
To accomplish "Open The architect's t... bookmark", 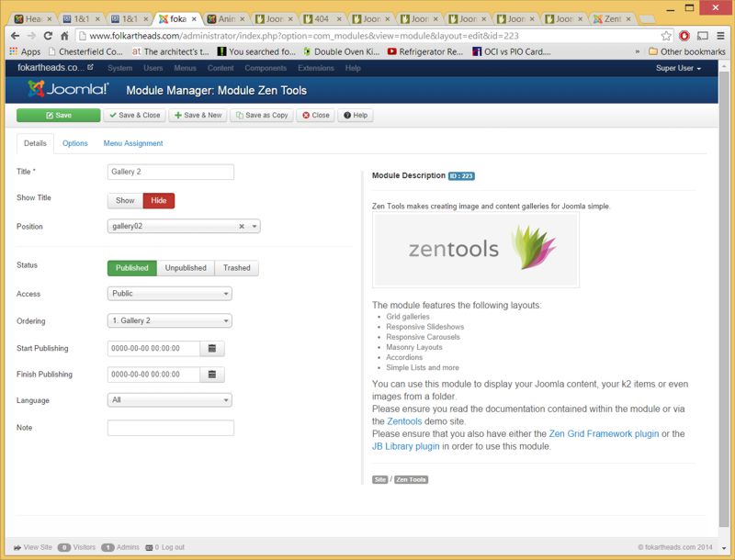I will 170,51.
